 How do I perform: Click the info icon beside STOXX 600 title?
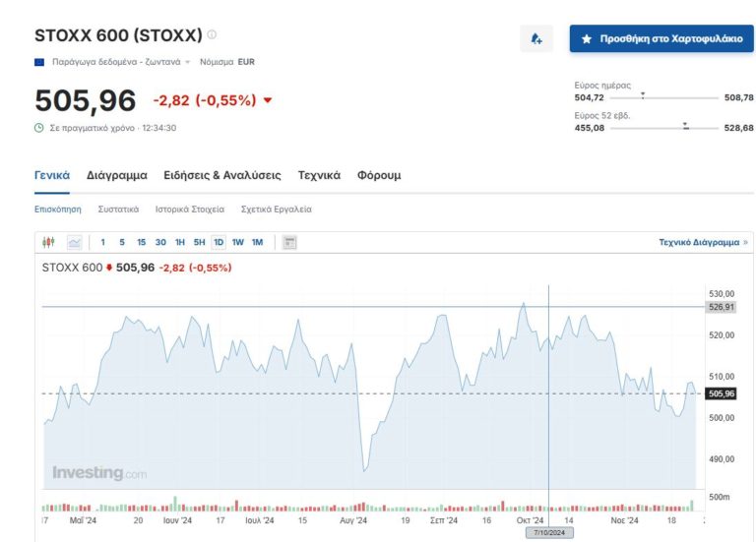(212, 35)
